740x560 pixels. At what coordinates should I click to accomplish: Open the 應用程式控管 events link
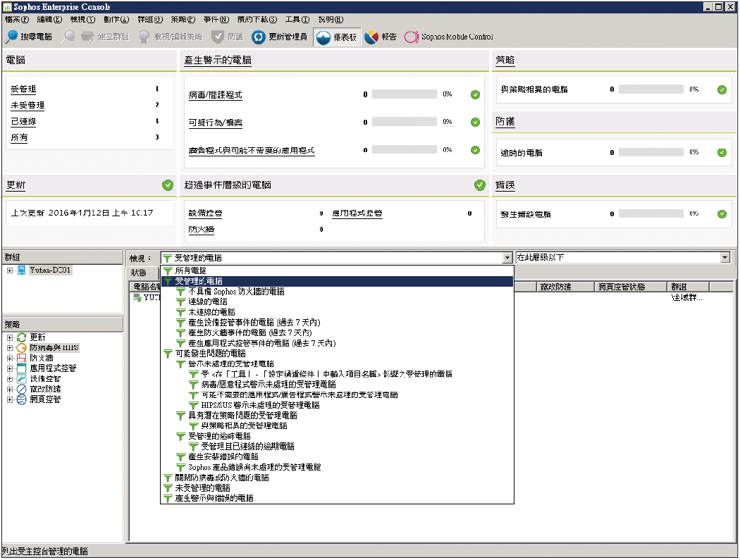pyautogui.click(x=357, y=213)
